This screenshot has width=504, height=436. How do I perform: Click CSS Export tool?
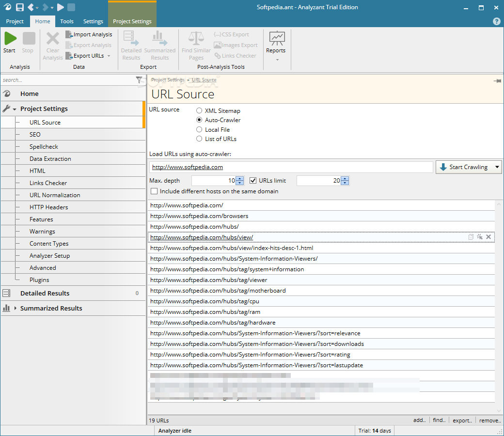[232, 34]
